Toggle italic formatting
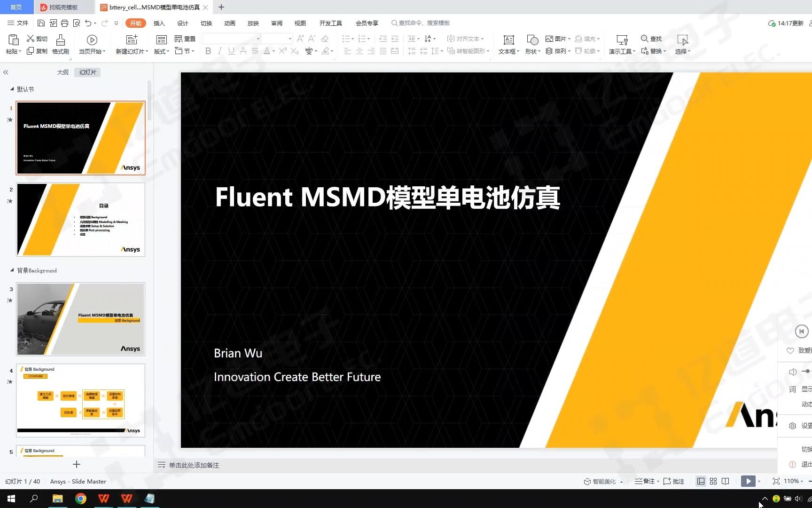The image size is (812, 508). pos(219,51)
